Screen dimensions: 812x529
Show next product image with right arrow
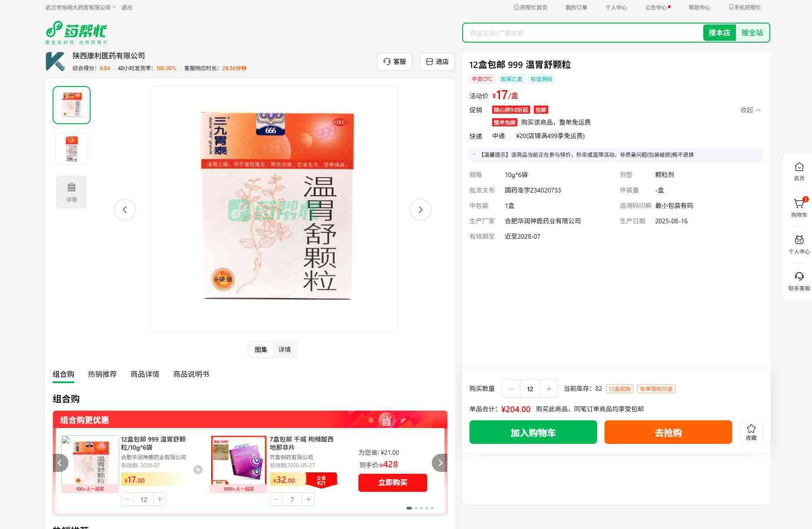pyautogui.click(x=420, y=210)
